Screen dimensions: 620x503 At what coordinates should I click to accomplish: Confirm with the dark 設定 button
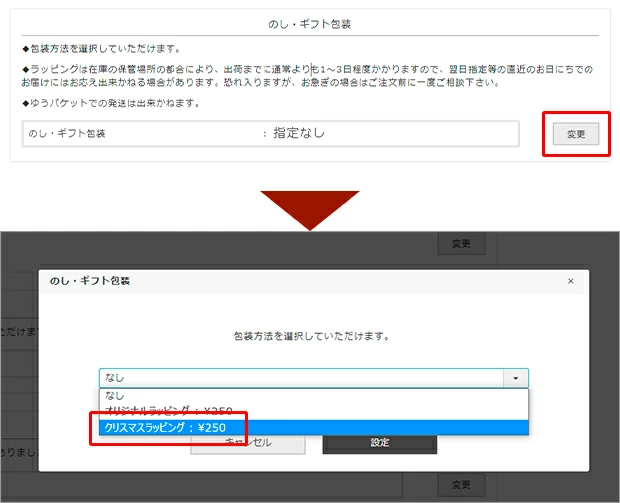click(x=379, y=442)
